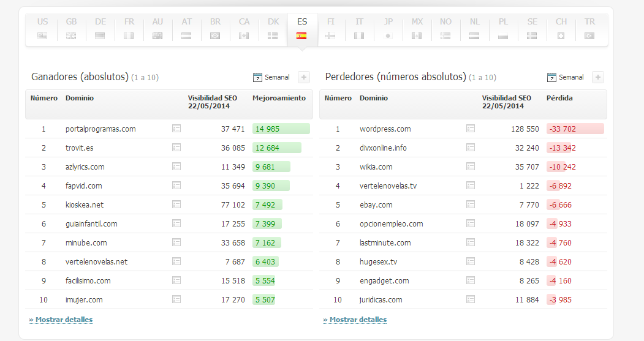This screenshot has height=341, width=644.
Task: Click gain value 5 507
Action: pos(265,299)
